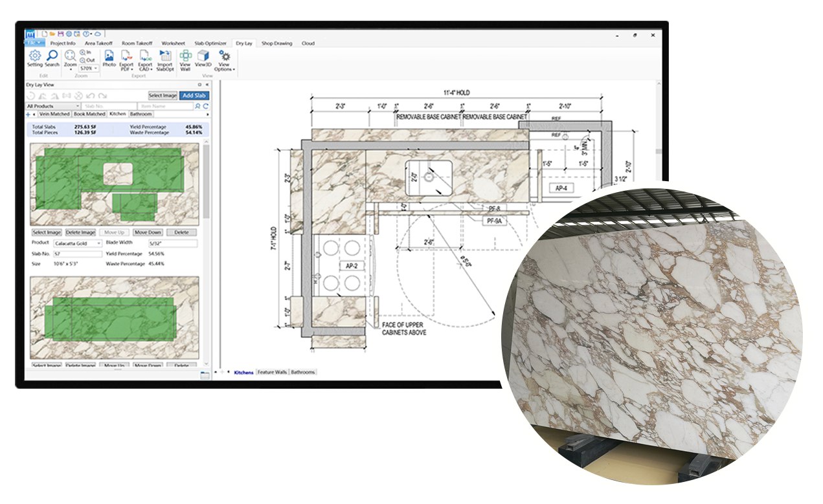Click the plus icon to add group tab

[x=27, y=114]
